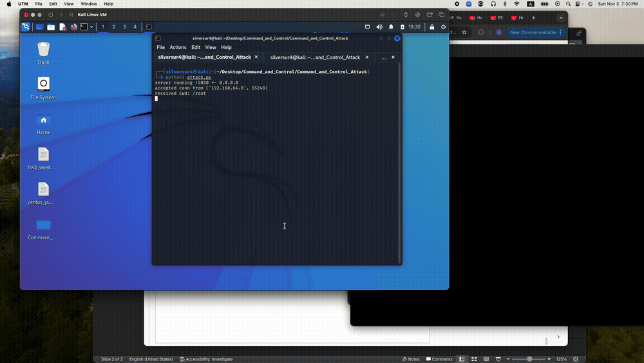The width and height of the screenshot is (644, 363).
Task: Open Apple menu
Action: pos(9,4)
